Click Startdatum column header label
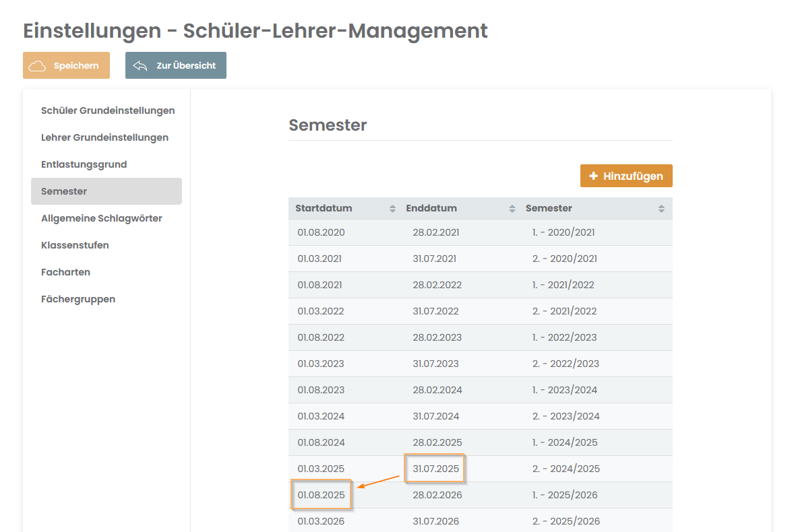Viewport: 794px width, 532px height. click(324, 208)
